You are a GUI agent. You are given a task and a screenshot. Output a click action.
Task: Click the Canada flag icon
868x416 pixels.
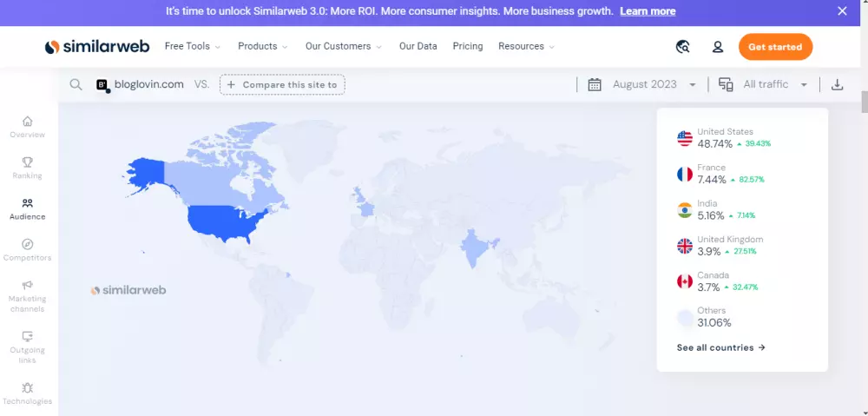685,281
